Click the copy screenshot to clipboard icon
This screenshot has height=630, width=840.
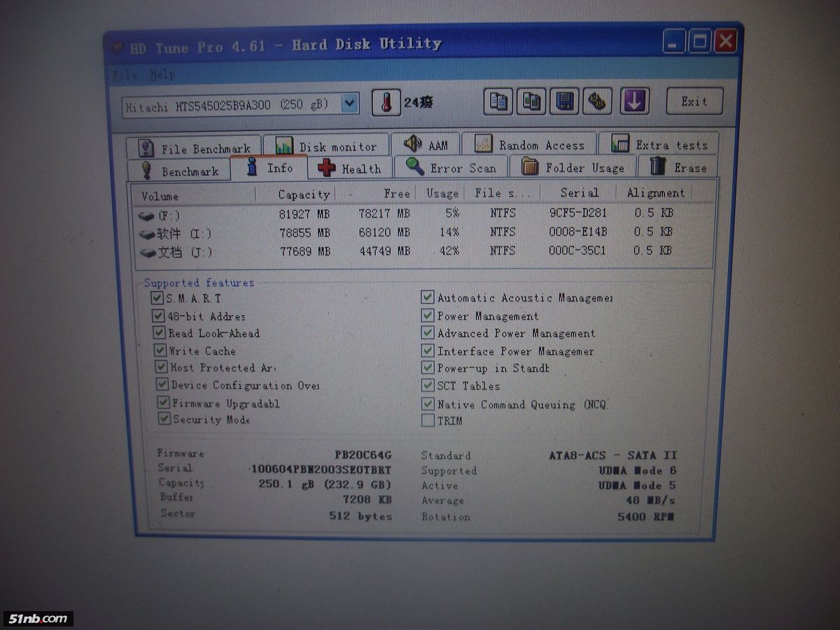(x=531, y=101)
